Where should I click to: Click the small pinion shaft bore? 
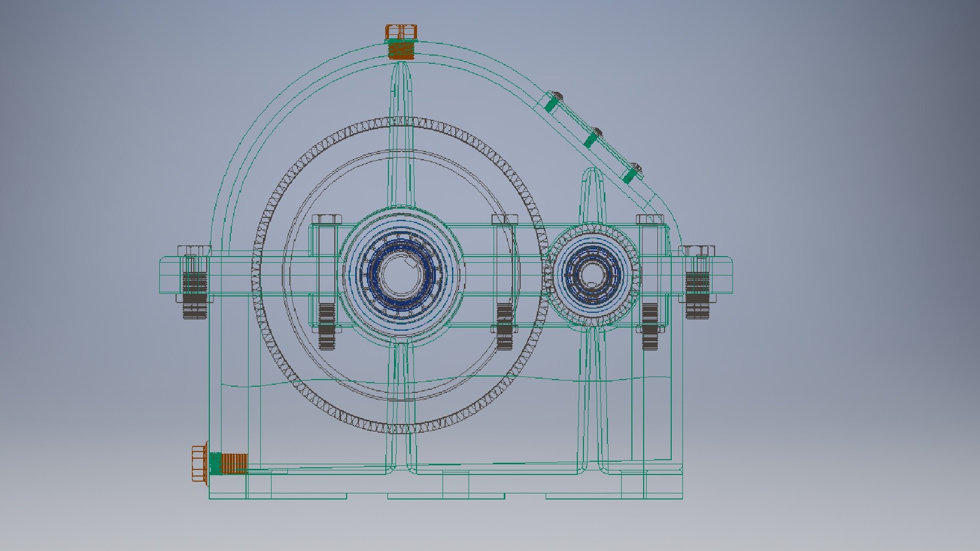[x=592, y=275]
